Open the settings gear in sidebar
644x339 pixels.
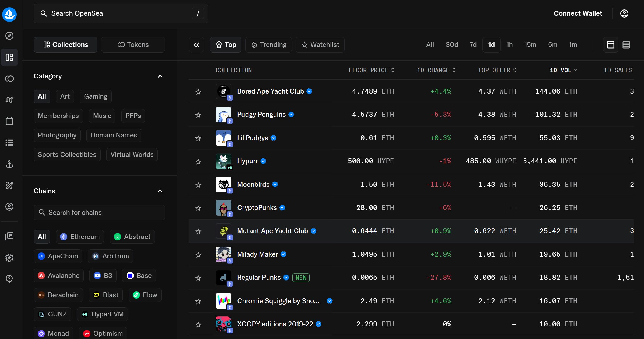pyautogui.click(x=9, y=257)
